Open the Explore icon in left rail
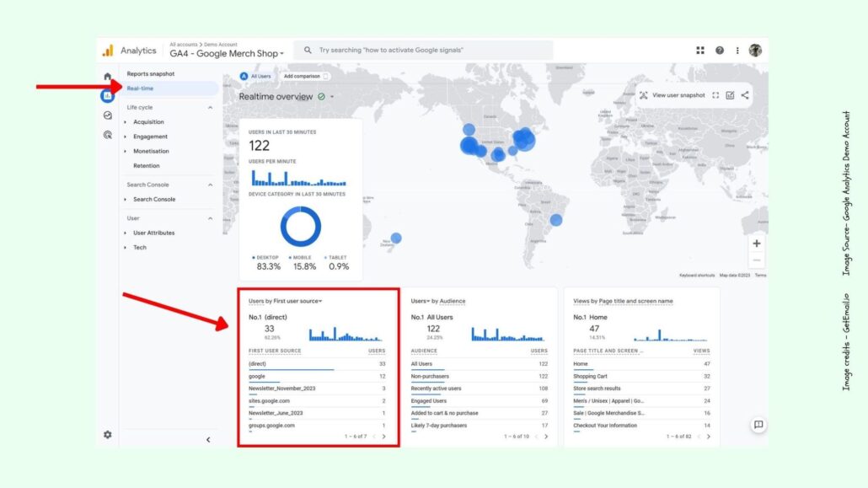 (x=107, y=115)
